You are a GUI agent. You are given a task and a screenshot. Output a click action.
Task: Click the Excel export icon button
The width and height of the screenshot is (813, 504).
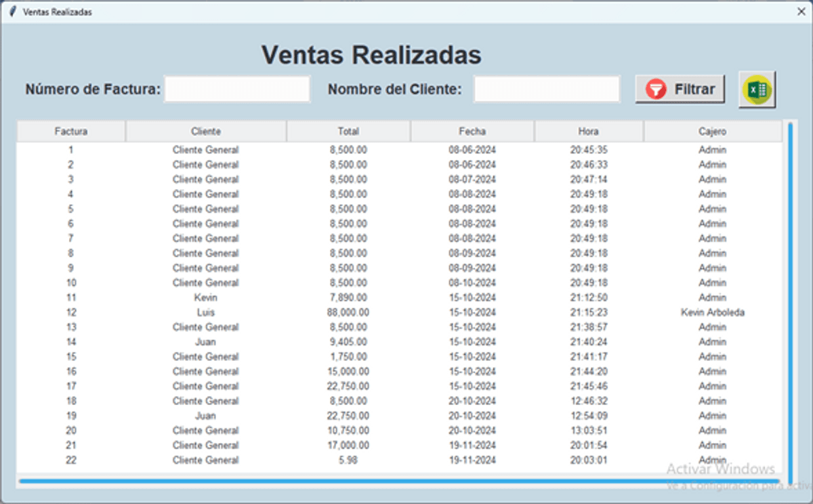pyautogui.click(x=757, y=89)
